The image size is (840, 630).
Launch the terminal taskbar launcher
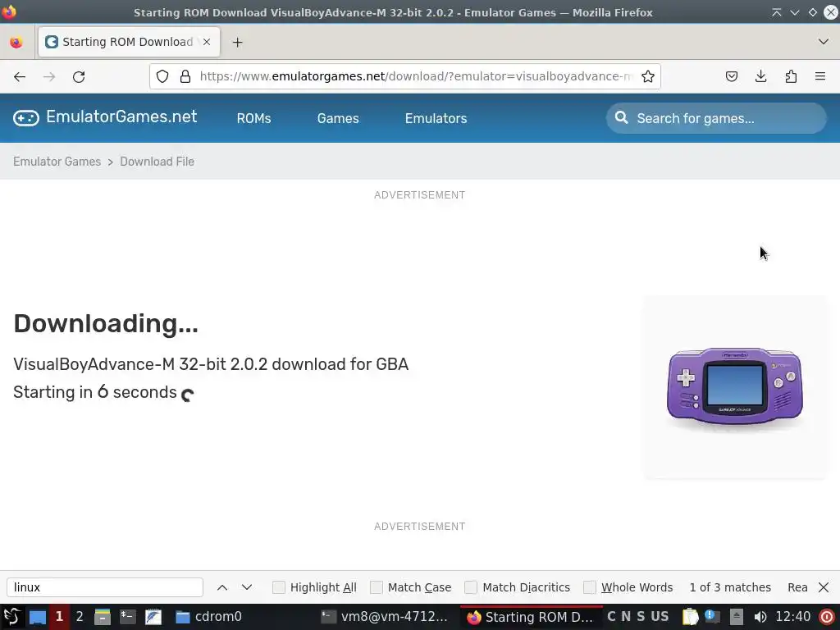(x=127, y=617)
